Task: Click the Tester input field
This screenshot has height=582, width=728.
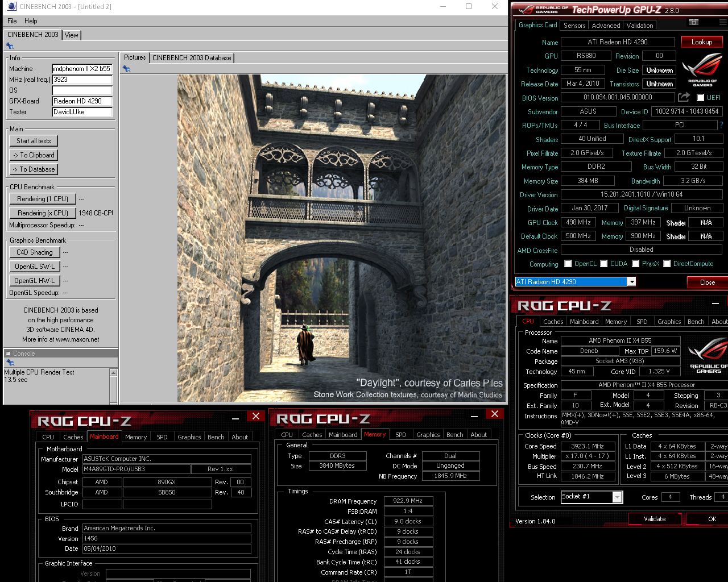Action: click(82, 112)
